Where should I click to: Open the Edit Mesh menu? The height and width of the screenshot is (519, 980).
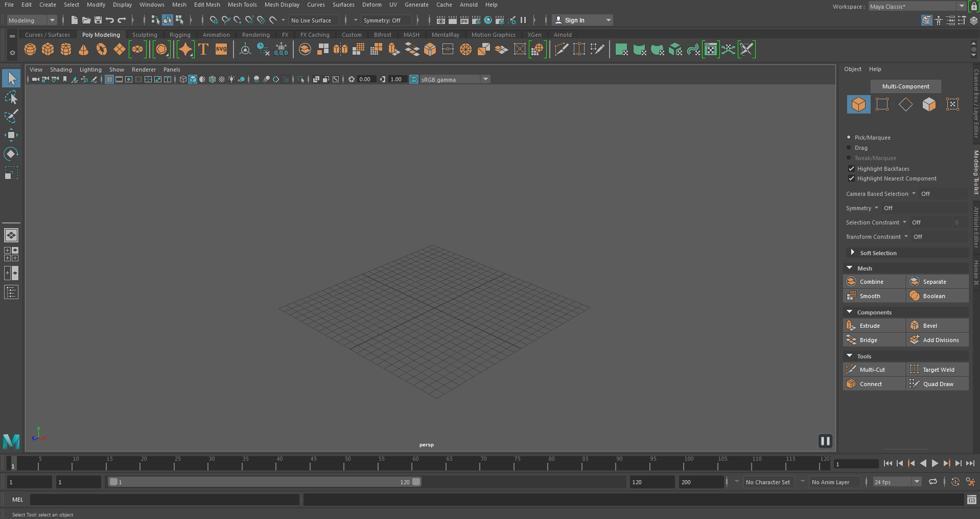tap(207, 5)
